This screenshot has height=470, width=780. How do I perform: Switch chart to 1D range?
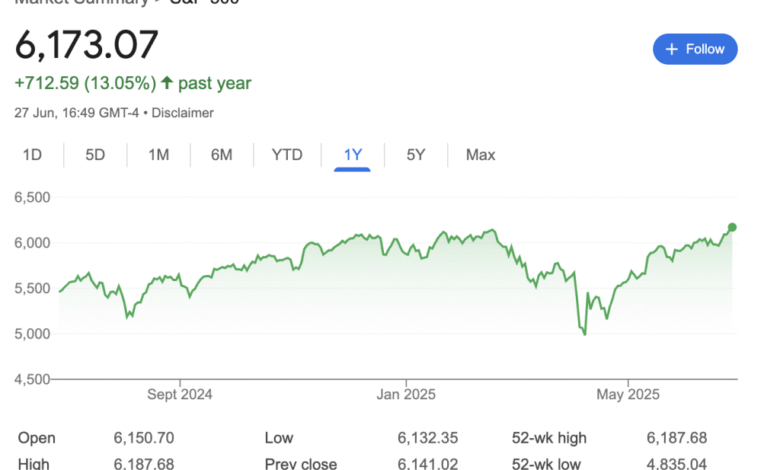click(x=32, y=155)
